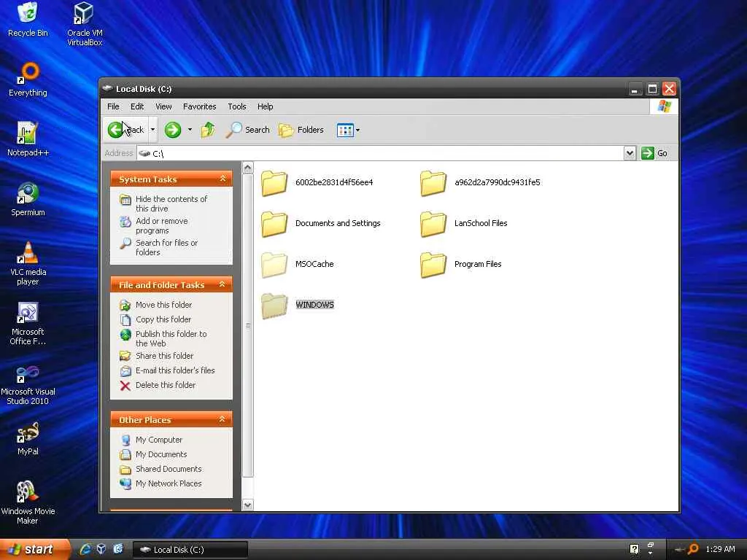Screen dimensions: 747x560
Task: Collapse the Other Places panel
Action: tap(222, 419)
